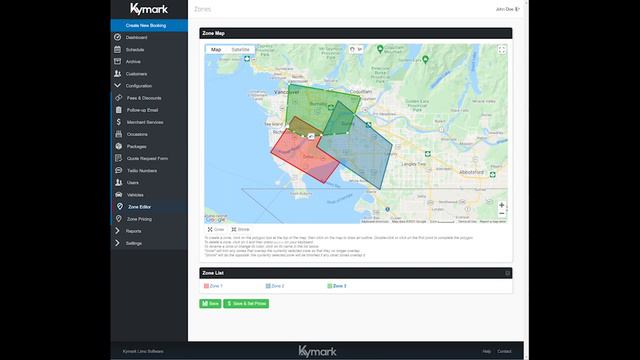
Task: Click the Packages icon in sidebar
Action: (118, 146)
